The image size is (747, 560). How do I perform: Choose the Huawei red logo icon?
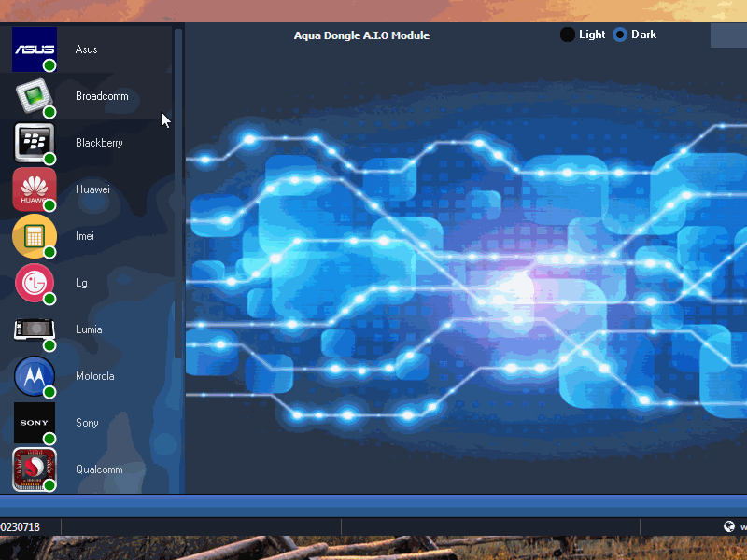point(35,189)
